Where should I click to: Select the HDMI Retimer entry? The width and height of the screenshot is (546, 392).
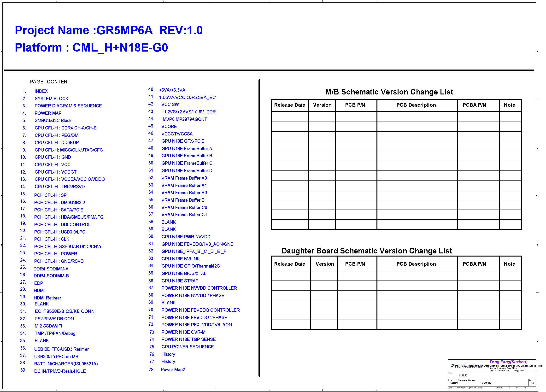[47, 298]
